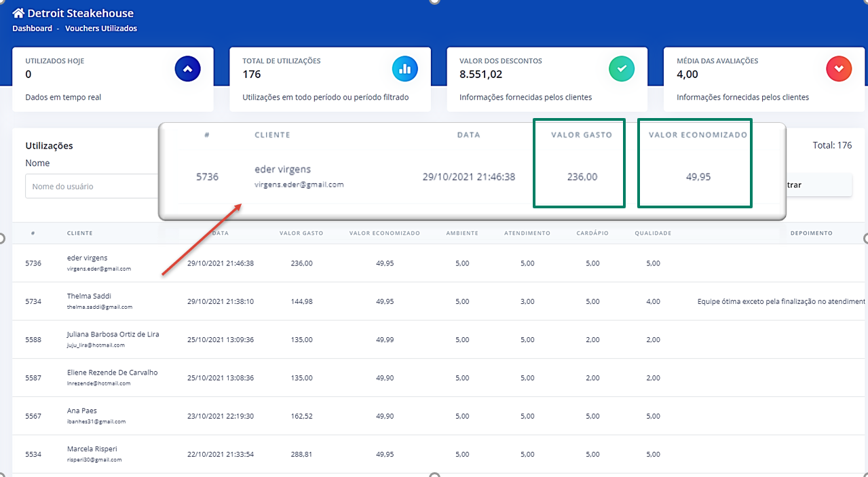Click saved value 49,99
The width and height of the screenshot is (868, 477).
(385, 340)
